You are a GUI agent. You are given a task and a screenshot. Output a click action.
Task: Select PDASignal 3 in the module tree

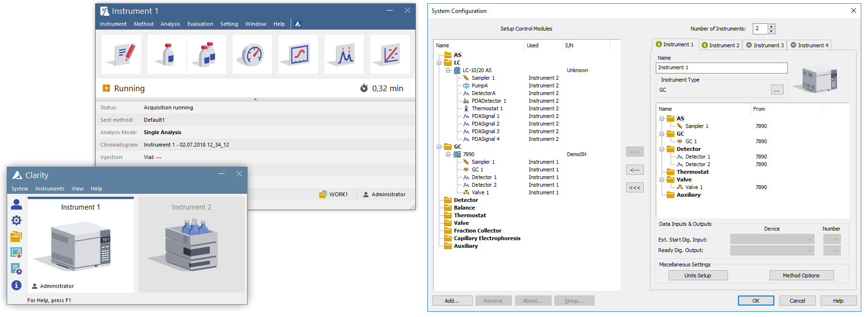coord(485,131)
